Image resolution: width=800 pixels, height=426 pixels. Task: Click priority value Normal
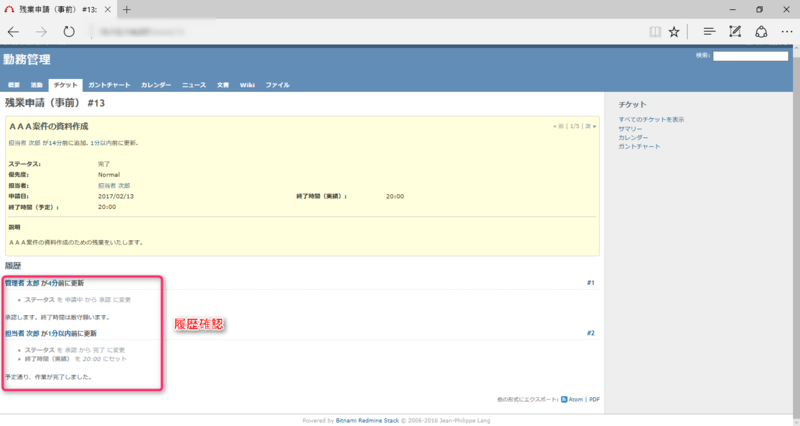click(109, 175)
